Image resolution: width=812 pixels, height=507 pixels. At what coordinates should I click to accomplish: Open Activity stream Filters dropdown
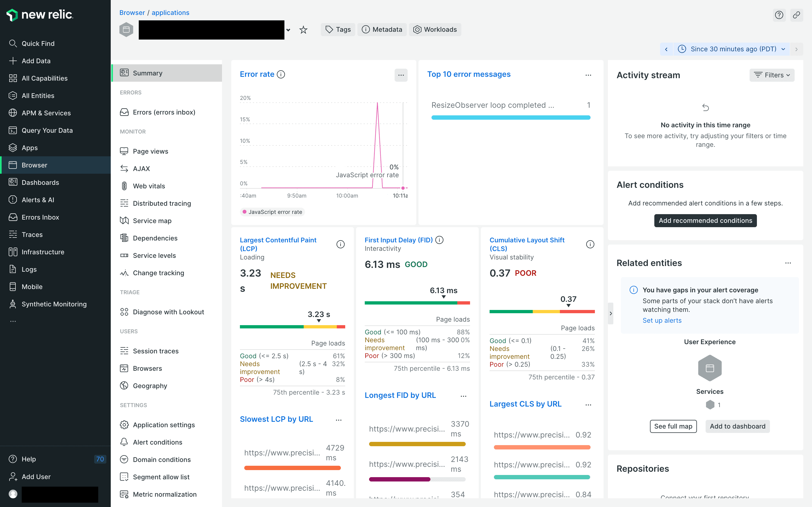(772, 75)
